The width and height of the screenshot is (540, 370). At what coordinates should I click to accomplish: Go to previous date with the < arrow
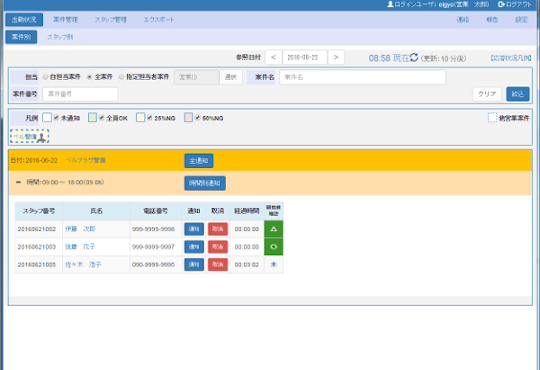point(273,57)
